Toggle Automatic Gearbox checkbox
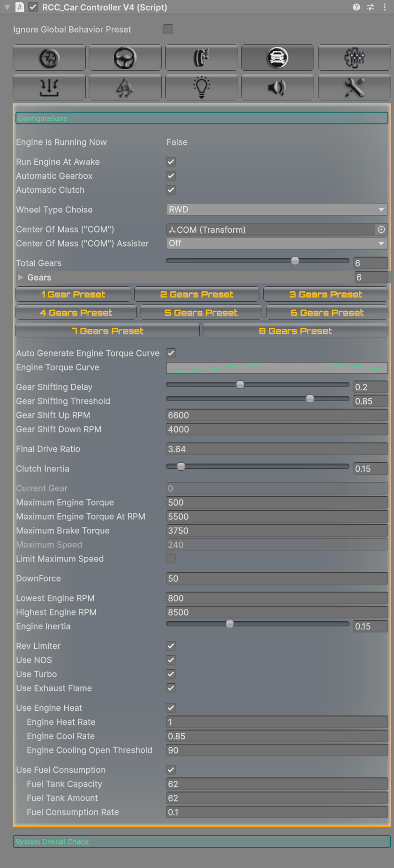This screenshot has width=394, height=868. 171,176
